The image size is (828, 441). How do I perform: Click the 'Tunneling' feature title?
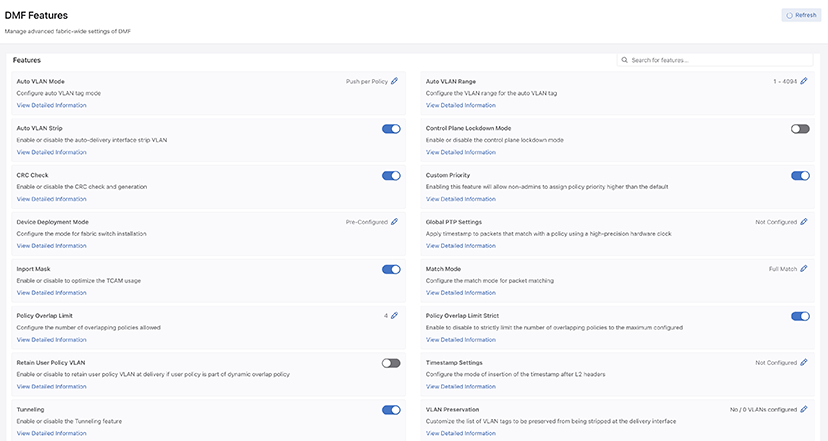pyautogui.click(x=30, y=410)
